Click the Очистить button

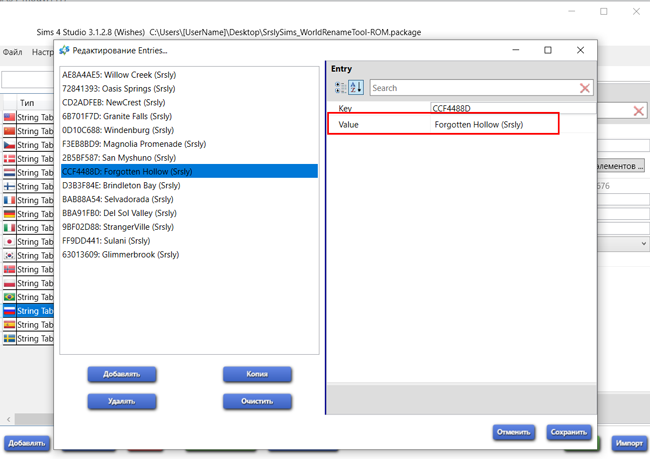click(257, 401)
